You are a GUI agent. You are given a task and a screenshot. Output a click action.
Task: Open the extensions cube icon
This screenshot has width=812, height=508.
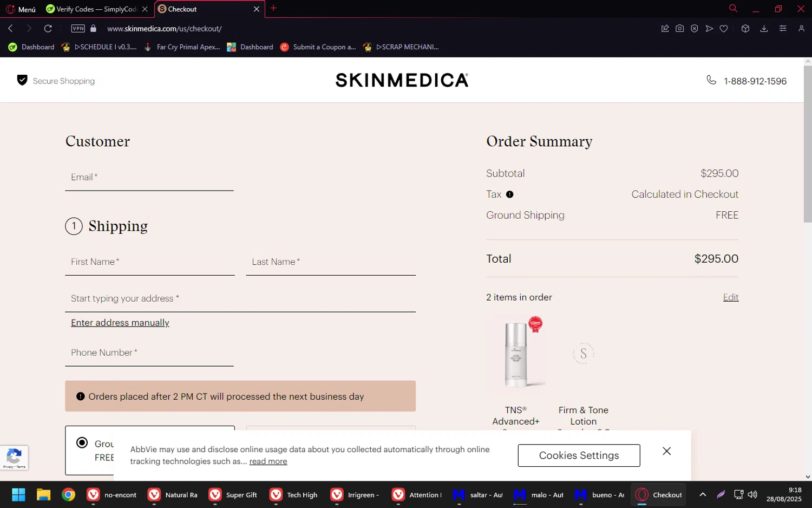pos(745,29)
